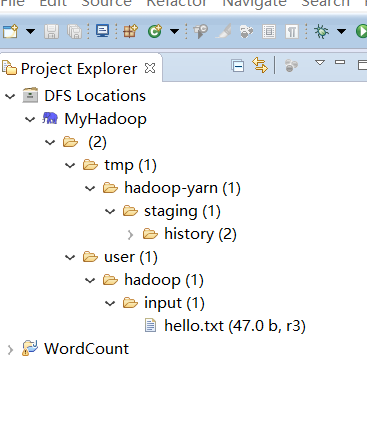Click the MyHadoop elephant icon
Image resolution: width=367 pixels, height=438 pixels.
pyautogui.click(x=50, y=118)
